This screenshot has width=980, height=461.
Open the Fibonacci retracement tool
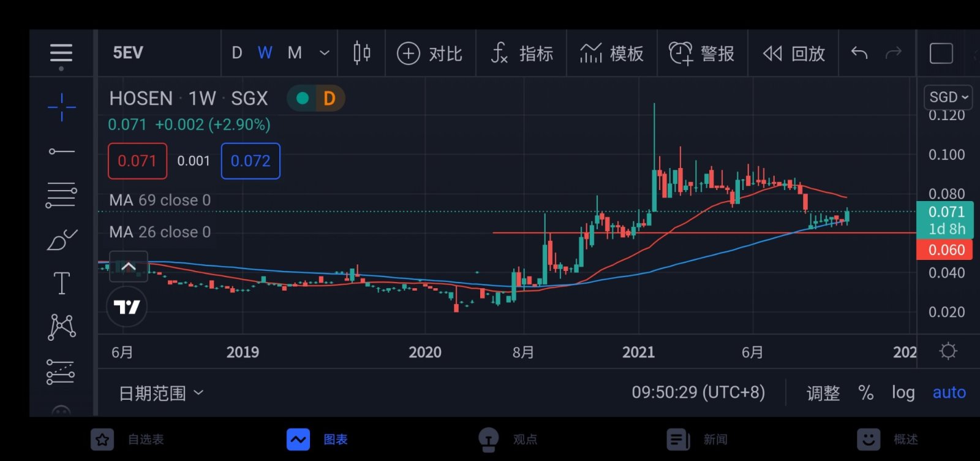[61, 195]
